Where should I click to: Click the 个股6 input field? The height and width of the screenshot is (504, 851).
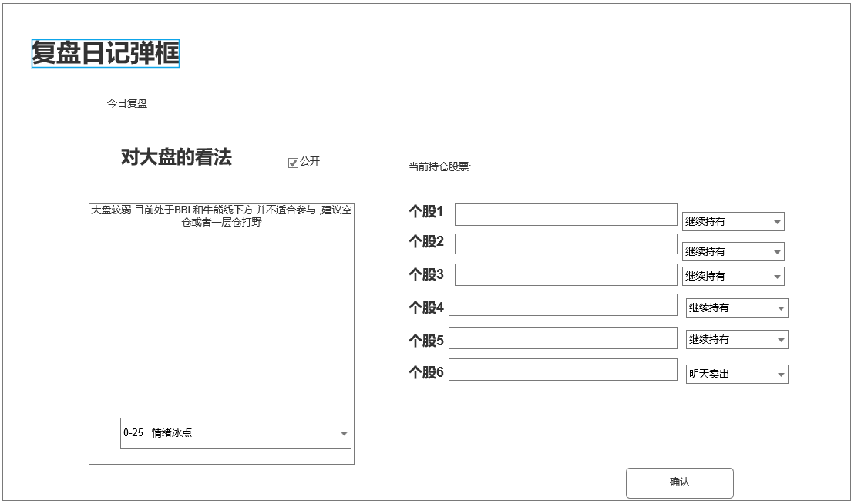tap(563, 370)
